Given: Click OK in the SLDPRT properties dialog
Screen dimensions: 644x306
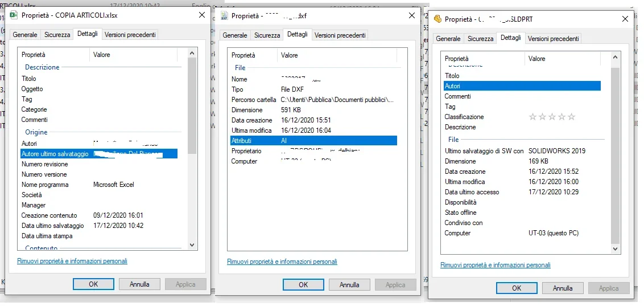Looking at the screenshot, I should [517, 288].
